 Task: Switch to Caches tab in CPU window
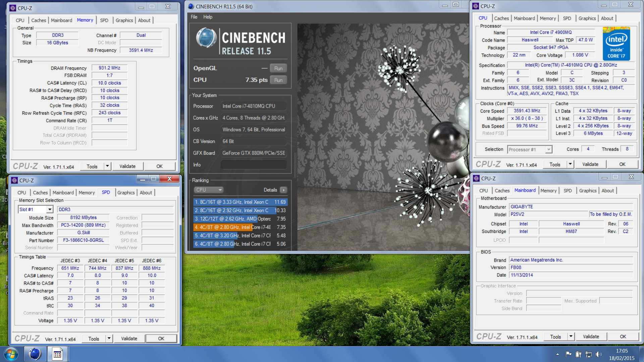501,18
